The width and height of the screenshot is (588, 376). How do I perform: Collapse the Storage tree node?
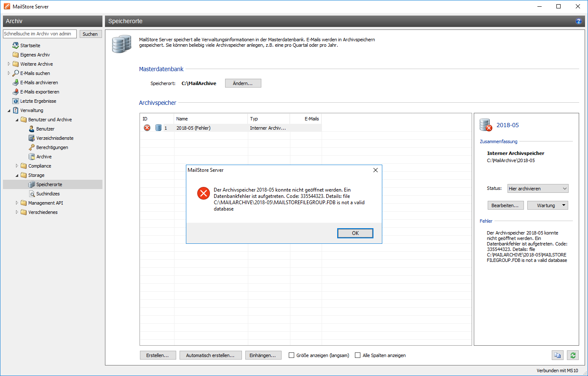pyautogui.click(x=17, y=175)
